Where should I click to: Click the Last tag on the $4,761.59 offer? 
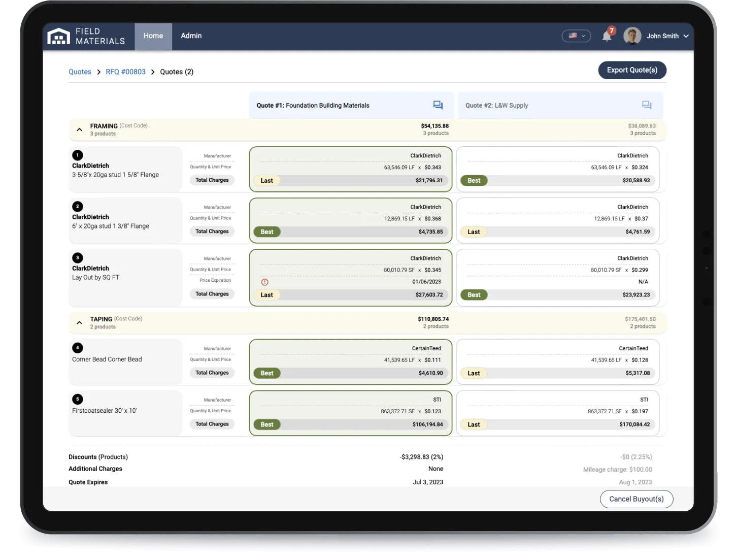(474, 232)
